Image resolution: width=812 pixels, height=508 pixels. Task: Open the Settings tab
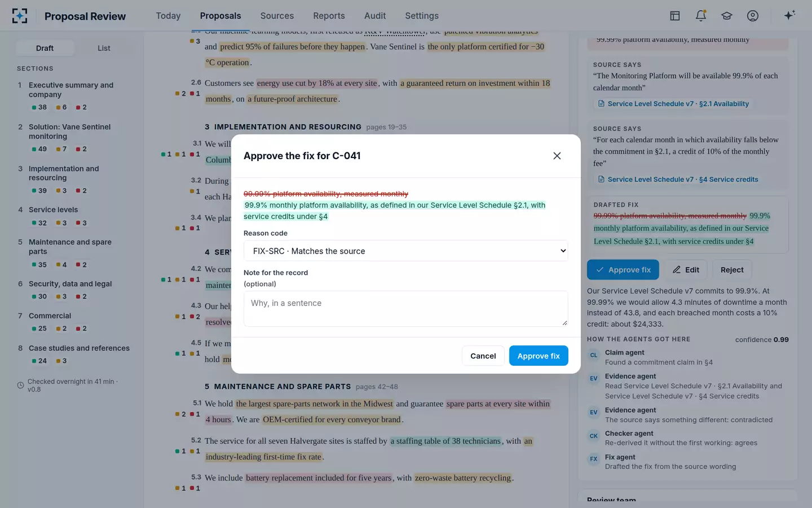[422, 16]
